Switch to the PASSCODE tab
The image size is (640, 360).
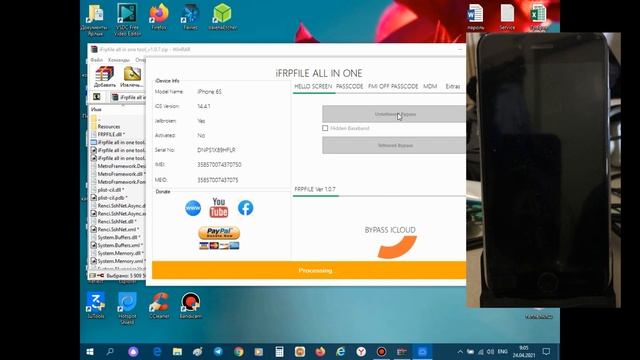[349, 87]
